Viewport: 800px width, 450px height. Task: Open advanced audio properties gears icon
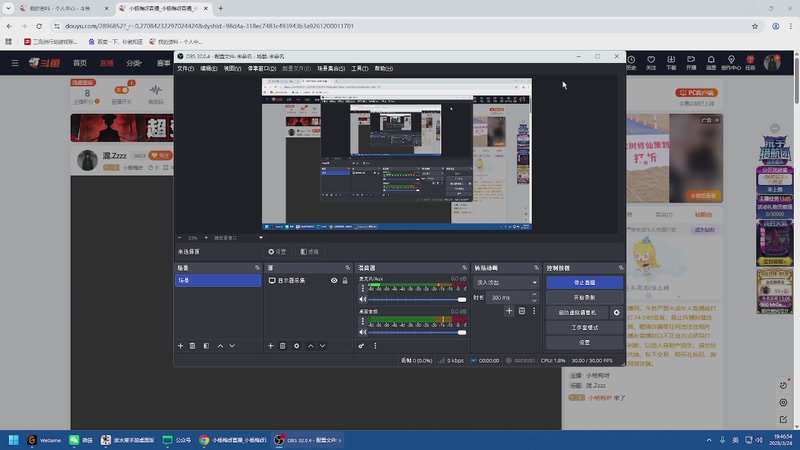pyautogui.click(x=361, y=346)
